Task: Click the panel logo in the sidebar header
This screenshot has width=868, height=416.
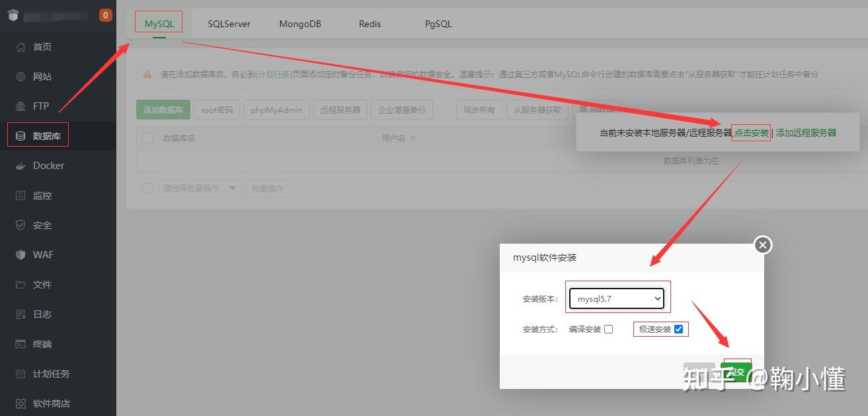Action: (x=13, y=15)
